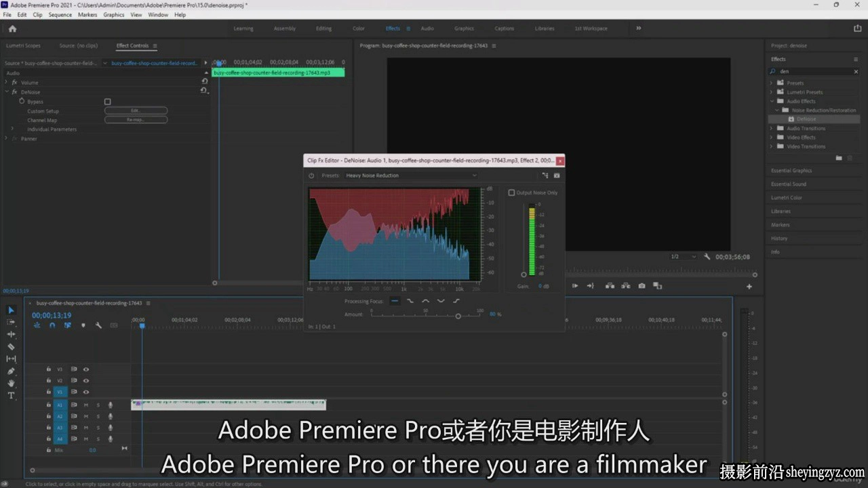This screenshot has height=488, width=868.
Task: Expand Video Effects folder
Action: point(771,137)
